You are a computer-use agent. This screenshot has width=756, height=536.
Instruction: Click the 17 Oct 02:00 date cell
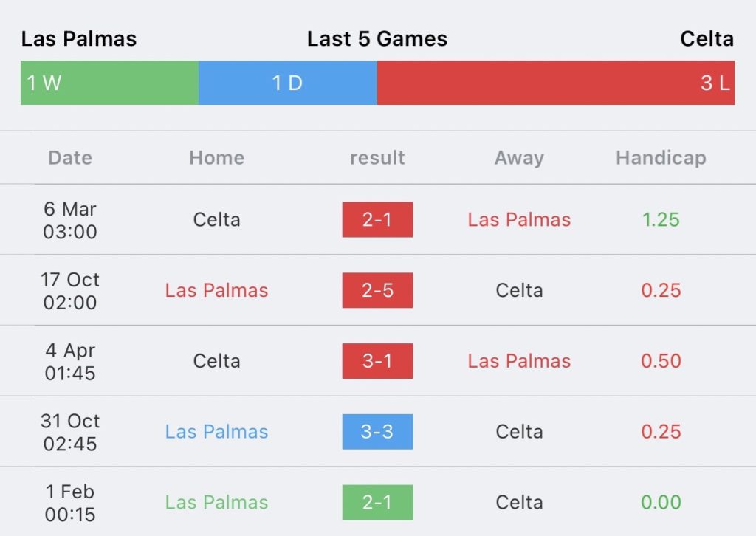70,291
